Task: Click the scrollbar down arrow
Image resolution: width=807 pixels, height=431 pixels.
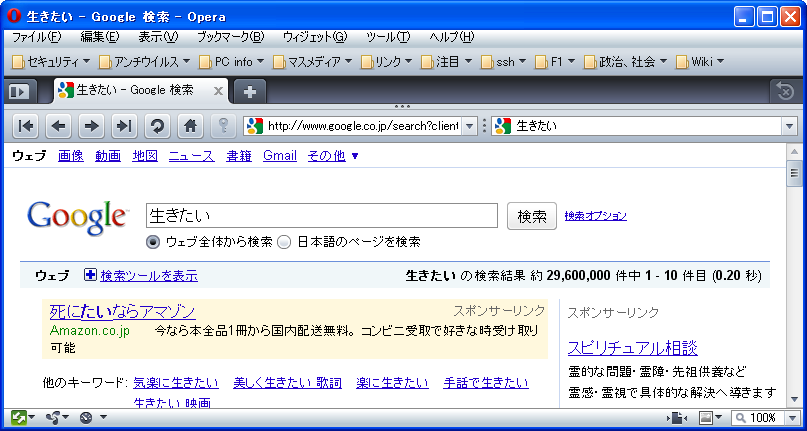Action: coord(794,399)
